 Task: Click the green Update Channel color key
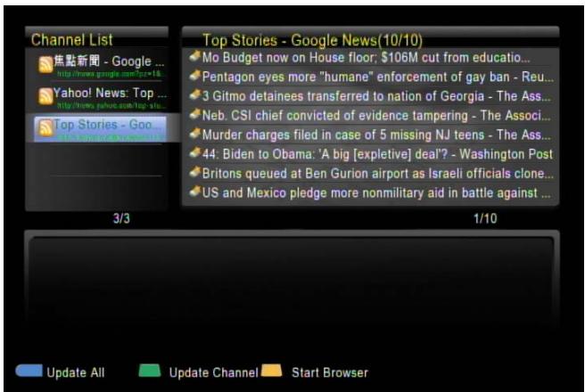coord(150,371)
